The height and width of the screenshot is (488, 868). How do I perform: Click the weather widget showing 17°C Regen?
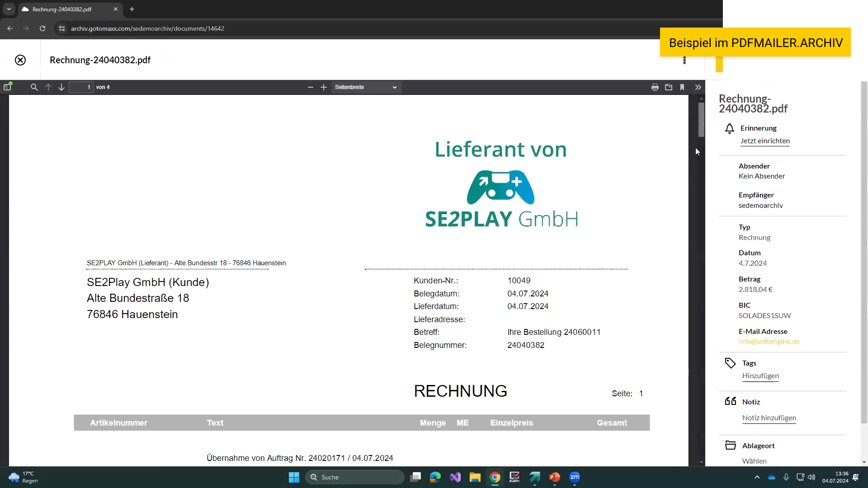24,477
